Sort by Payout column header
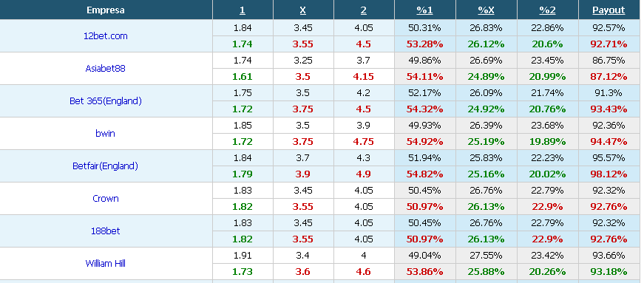644x283 pixels. [x=609, y=10]
